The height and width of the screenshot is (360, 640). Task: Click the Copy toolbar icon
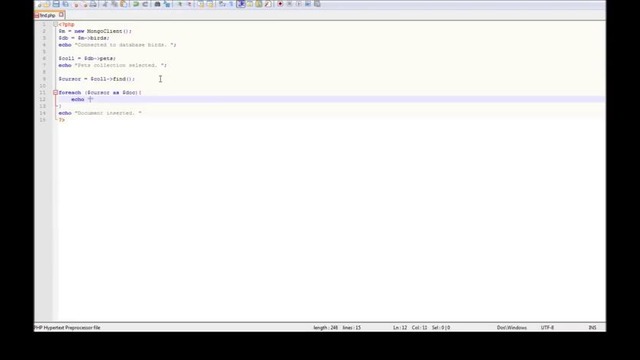click(114, 4)
